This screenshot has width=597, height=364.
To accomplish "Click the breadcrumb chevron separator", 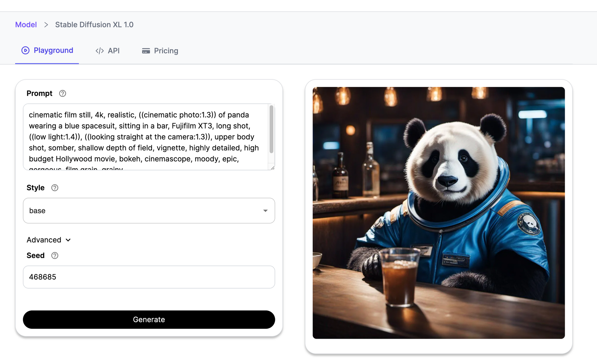I will point(46,25).
